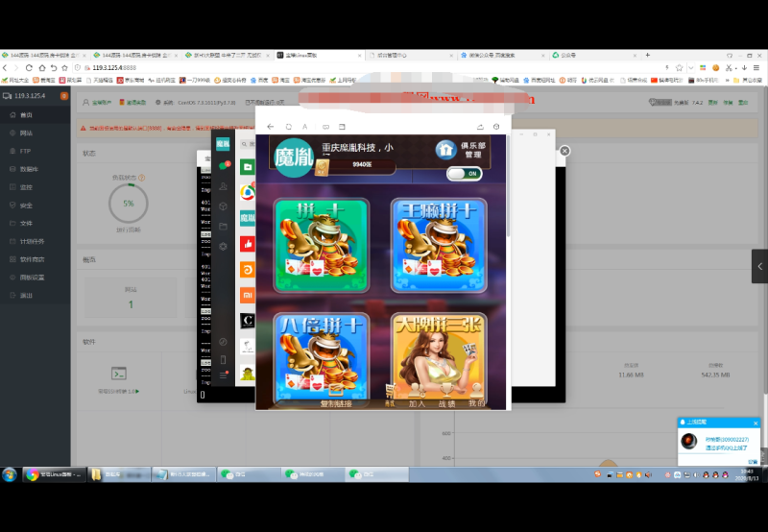Select the green folder chat entry
This screenshot has width=768, height=532.
coord(248,167)
